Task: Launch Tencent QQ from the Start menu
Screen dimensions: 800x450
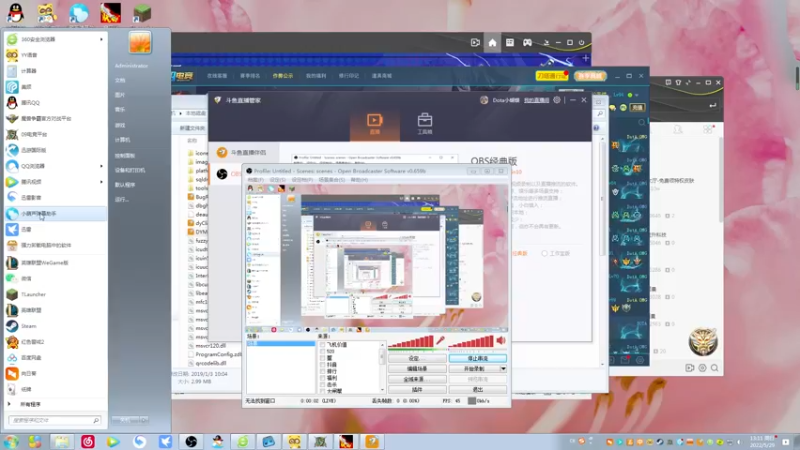Action: (54, 103)
